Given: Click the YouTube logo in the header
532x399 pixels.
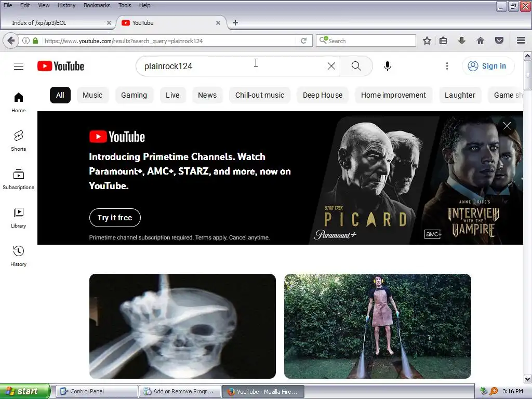Looking at the screenshot, I should pos(61,66).
